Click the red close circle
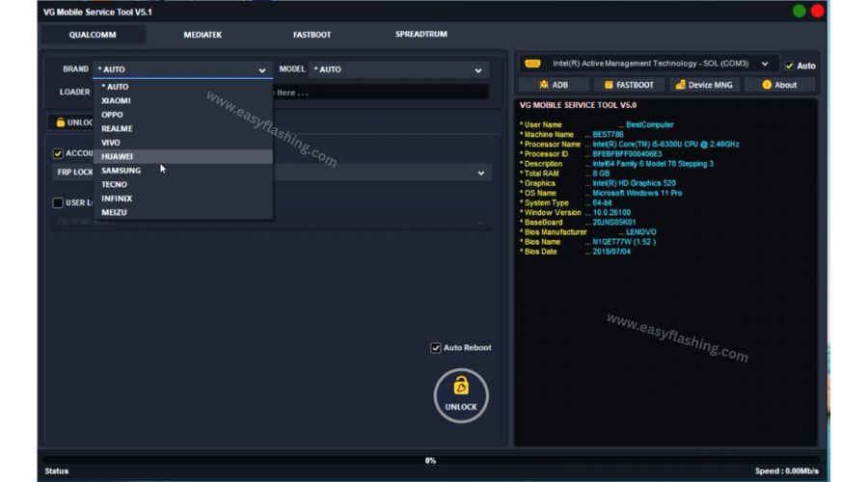The image size is (868, 482). pyautogui.click(x=817, y=11)
